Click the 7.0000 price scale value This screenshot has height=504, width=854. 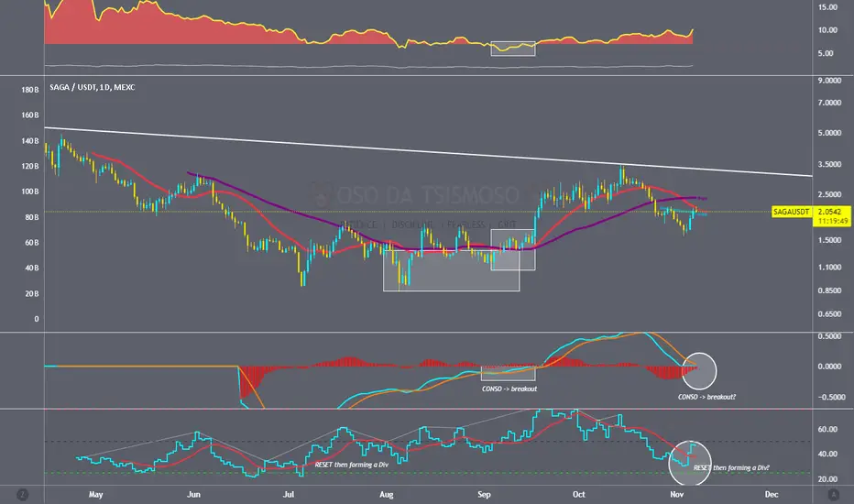829,103
